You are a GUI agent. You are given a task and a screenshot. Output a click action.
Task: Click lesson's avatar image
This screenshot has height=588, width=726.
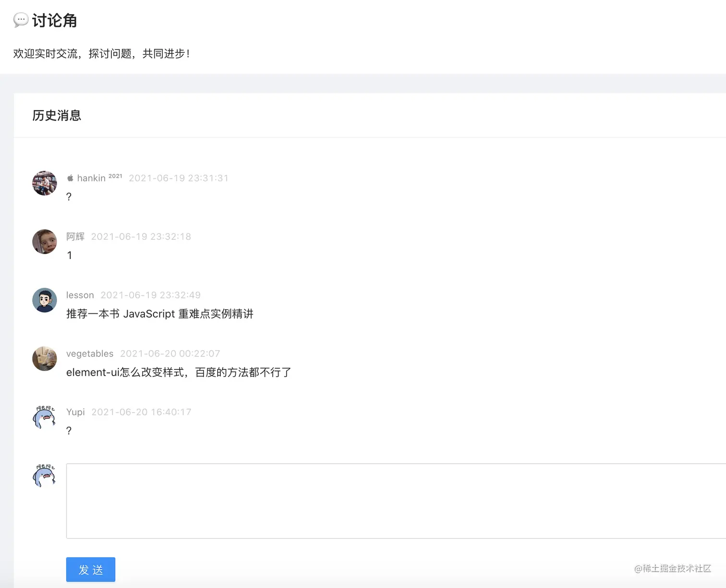pyautogui.click(x=44, y=300)
